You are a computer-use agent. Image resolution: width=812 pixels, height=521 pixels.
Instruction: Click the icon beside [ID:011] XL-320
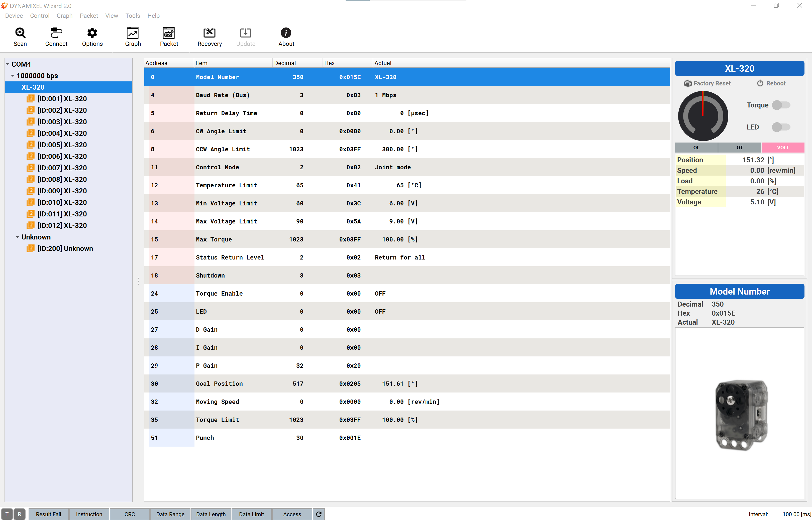point(31,213)
